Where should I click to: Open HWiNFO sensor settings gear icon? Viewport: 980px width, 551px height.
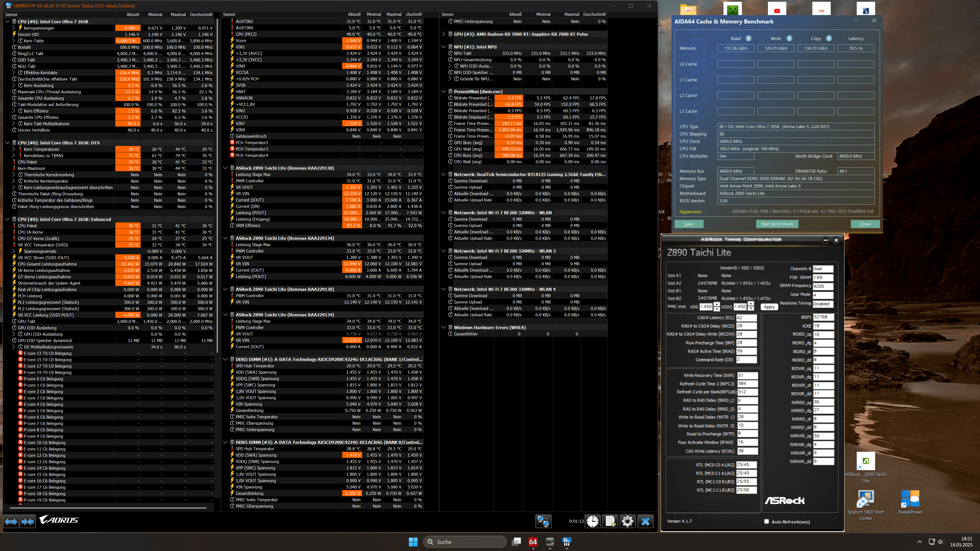(x=627, y=521)
